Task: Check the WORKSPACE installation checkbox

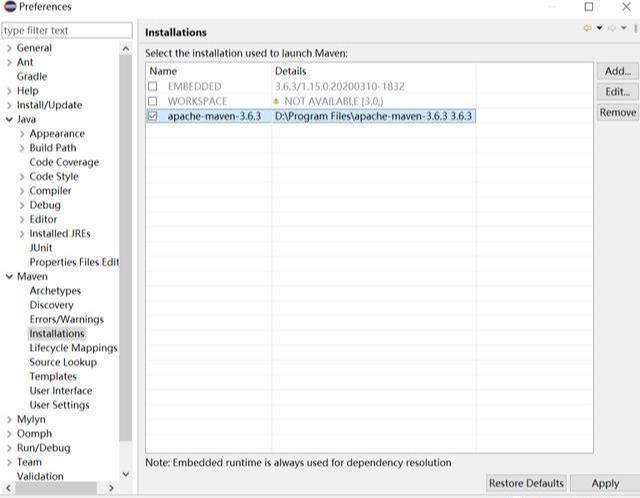Action: point(153,101)
